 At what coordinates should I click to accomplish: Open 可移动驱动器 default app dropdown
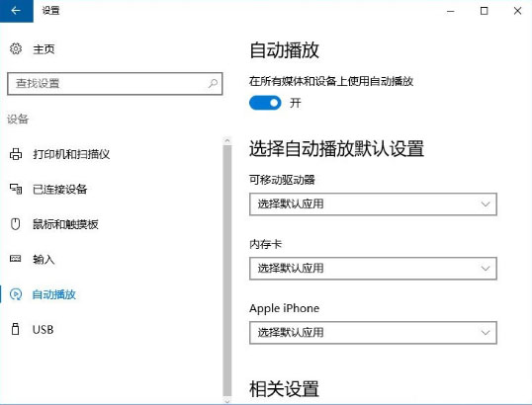373,204
